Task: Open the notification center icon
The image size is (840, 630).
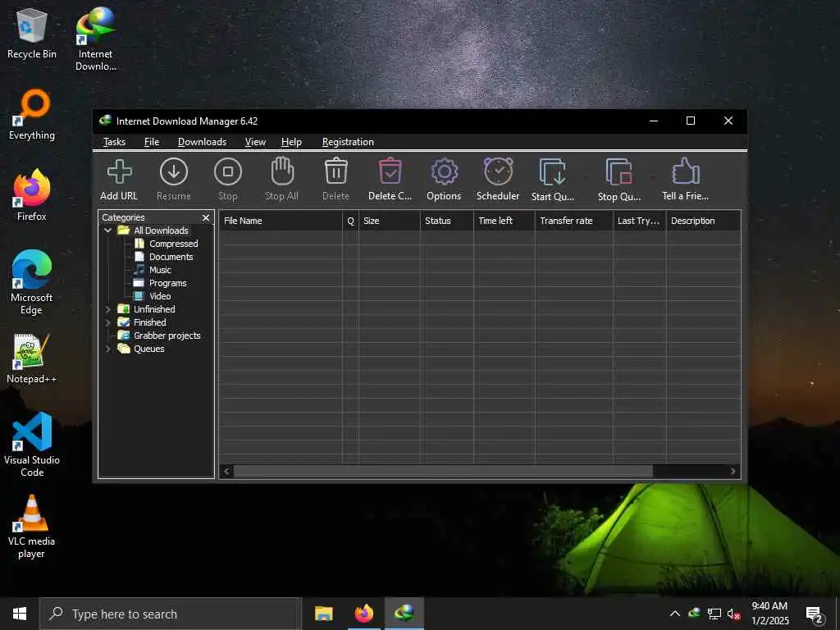Action: click(x=815, y=615)
